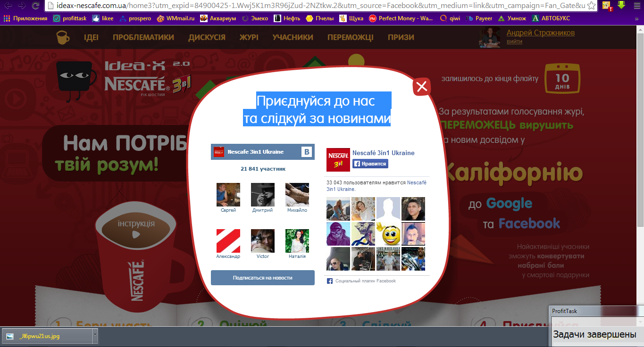Open the qiwi bookmark
The width and height of the screenshot is (644, 347).
click(x=450, y=18)
